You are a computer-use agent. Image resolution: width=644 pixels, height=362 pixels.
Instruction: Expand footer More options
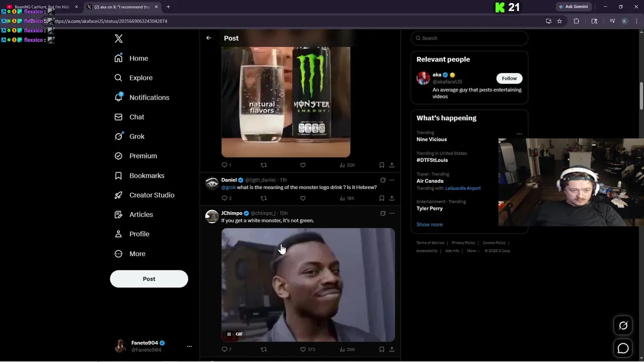click(472, 251)
